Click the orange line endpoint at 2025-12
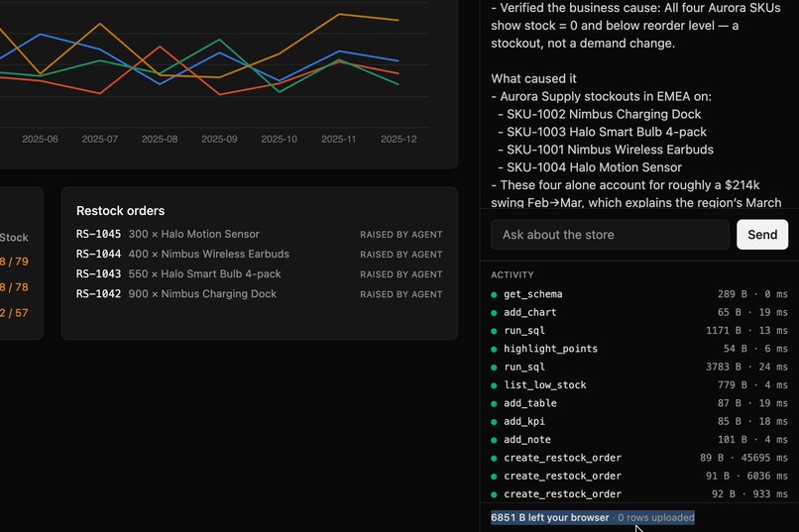Viewport: 799px width, 532px height. pyautogui.click(x=399, y=21)
